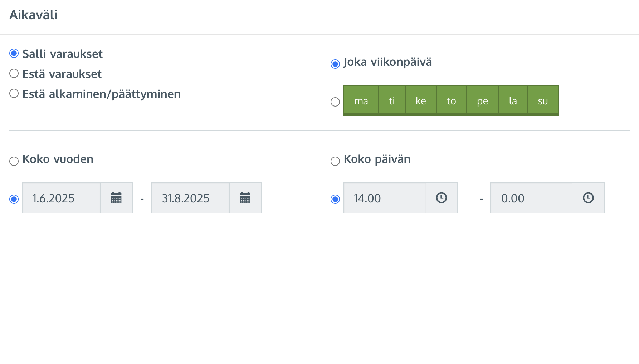Toggle the pe weekday button
Viewport: 639px width, 364px height.
(483, 100)
